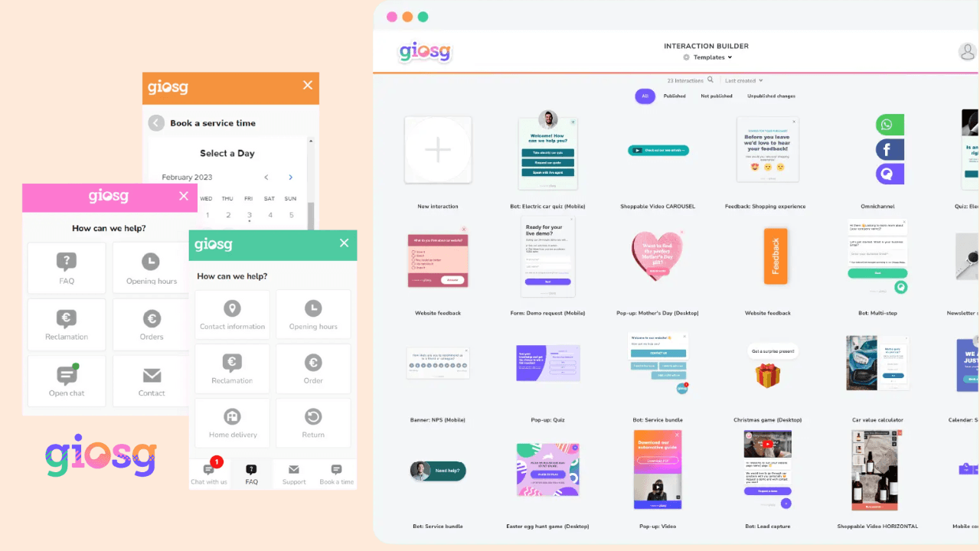Screen dimensions: 980x551
Task: Click the 'Shoppable Video HORIZONTAL' label
Action: pyautogui.click(x=877, y=527)
